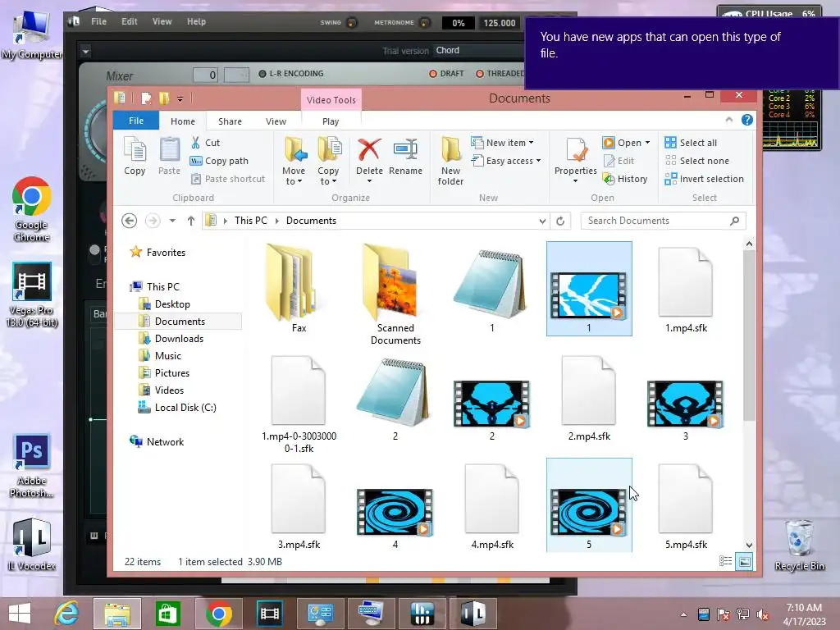Open the address bar history dropdown
This screenshot has height=630, width=840.
click(x=542, y=221)
